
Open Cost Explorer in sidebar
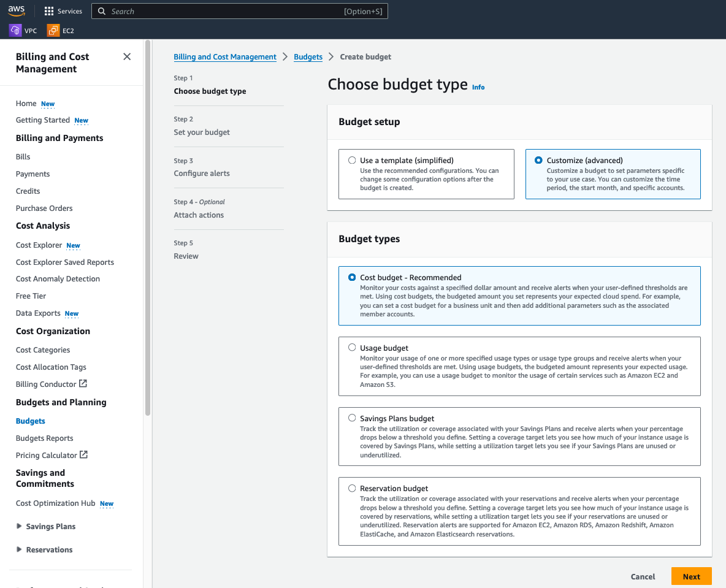tap(39, 245)
